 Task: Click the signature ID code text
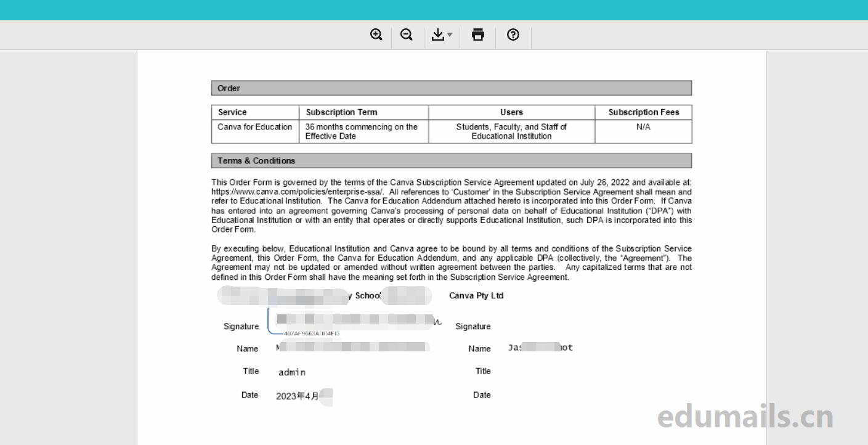click(x=312, y=333)
